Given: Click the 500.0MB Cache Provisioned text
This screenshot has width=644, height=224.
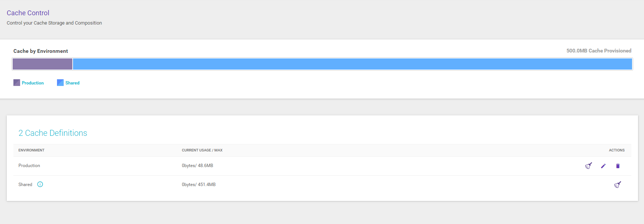Looking at the screenshot, I should [599, 51].
